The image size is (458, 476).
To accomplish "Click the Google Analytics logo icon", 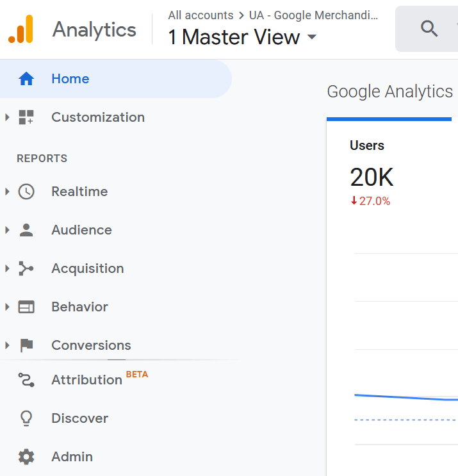I will [x=20, y=29].
